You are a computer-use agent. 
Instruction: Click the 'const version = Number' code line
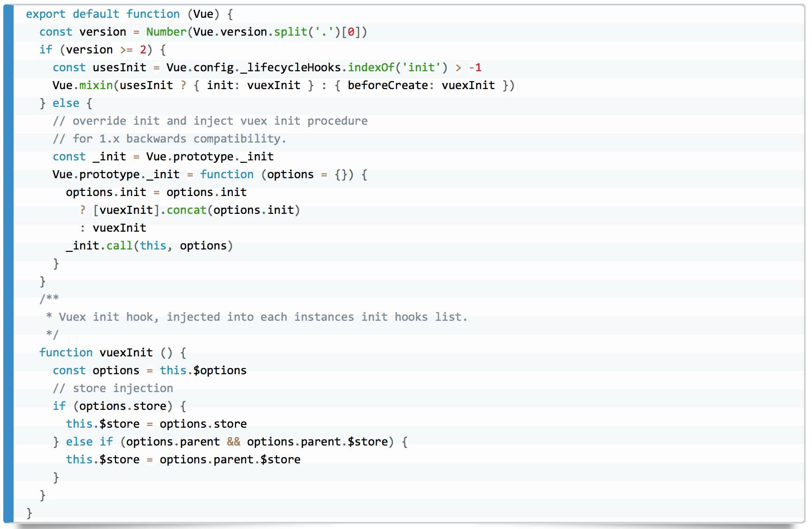tap(203, 32)
